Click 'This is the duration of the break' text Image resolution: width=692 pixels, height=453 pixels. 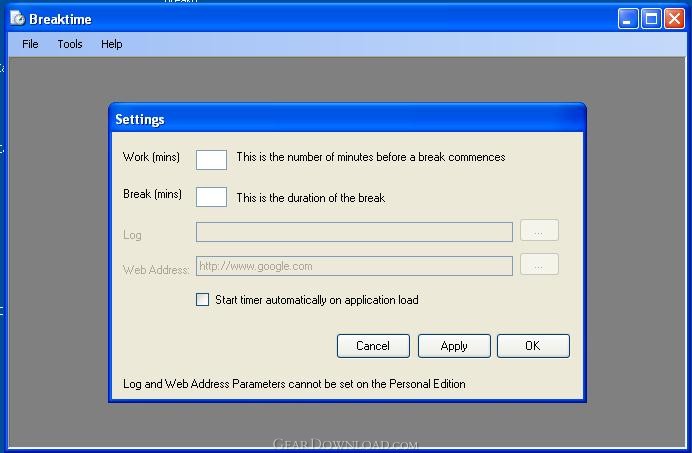click(x=311, y=198)
